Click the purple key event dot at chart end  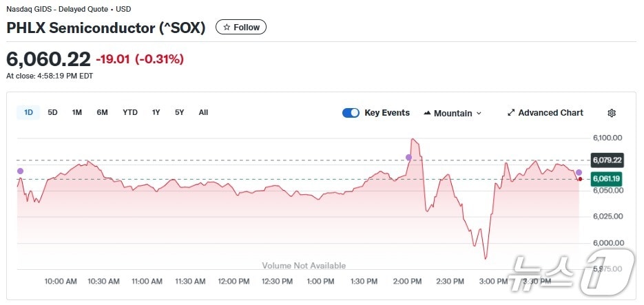click(x=579, y=172)
